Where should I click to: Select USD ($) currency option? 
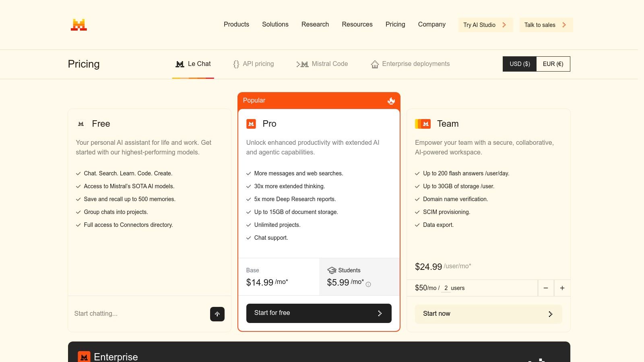pyautogui.click(x=520, y=64)
